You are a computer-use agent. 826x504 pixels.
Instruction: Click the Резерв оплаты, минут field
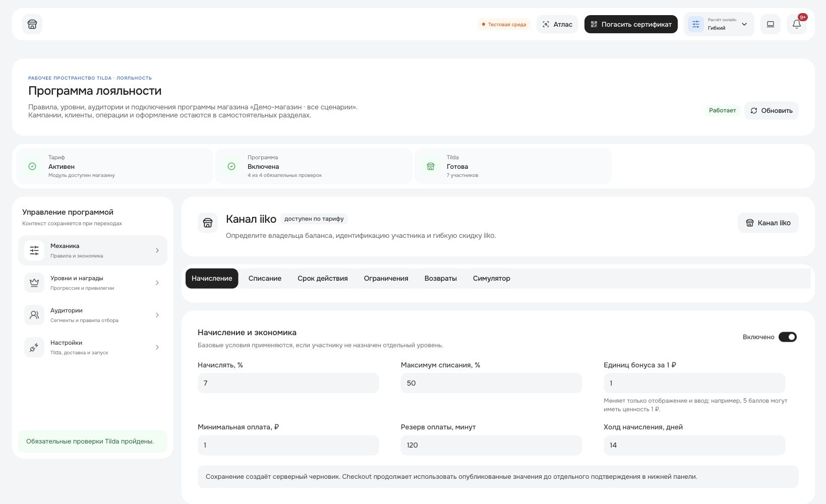click(492, 445)
